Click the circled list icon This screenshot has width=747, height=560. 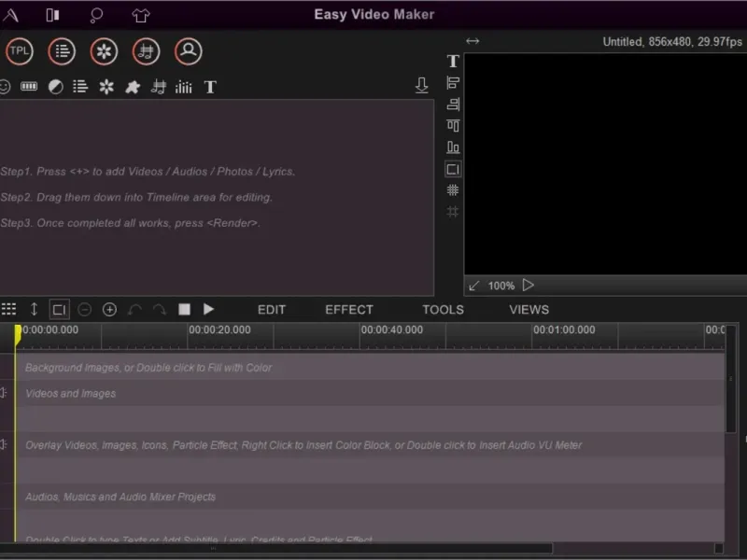coord(62,51)
